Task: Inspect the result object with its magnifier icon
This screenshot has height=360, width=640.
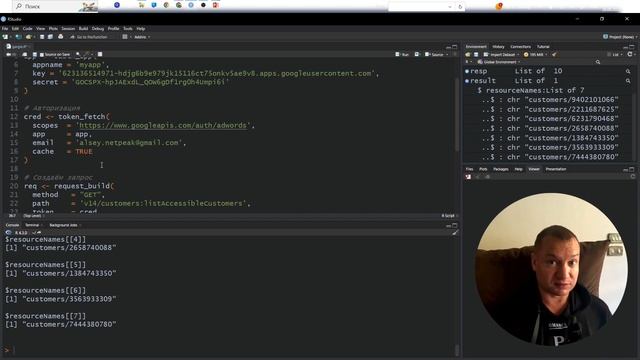Action: (628, 81)
